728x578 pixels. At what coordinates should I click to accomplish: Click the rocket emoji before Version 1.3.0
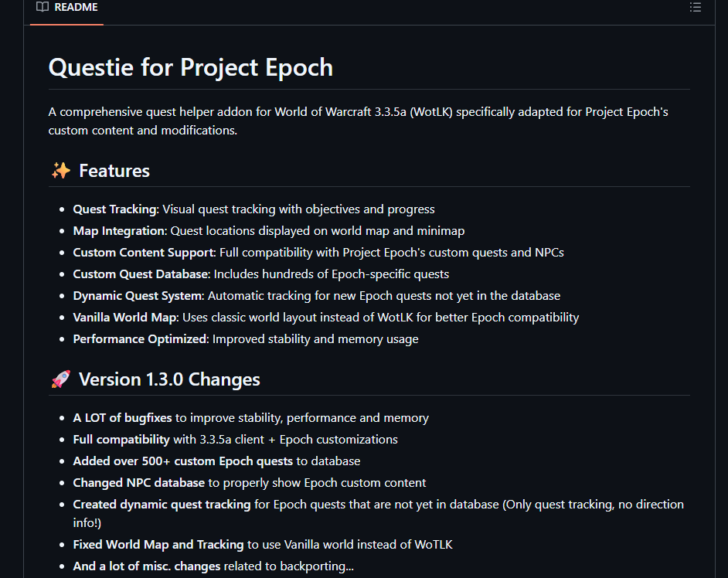61,379
